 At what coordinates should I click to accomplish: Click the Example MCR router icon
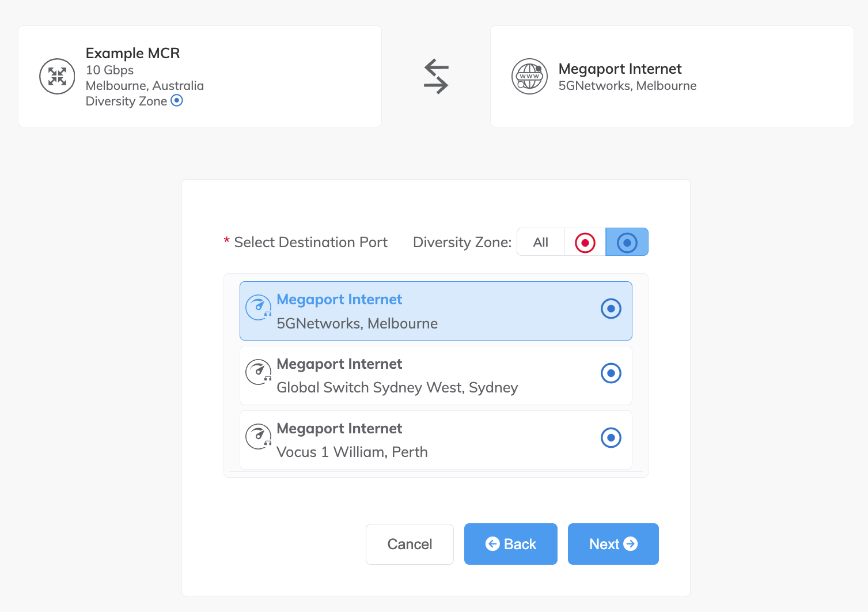coord(57,76)
